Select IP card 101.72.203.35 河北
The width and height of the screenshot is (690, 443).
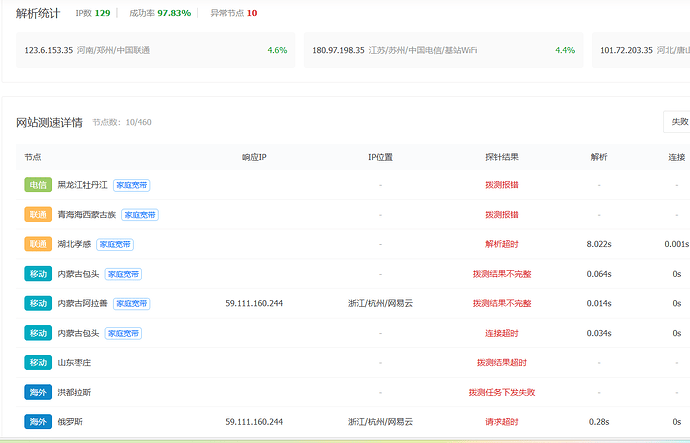[641, 50]
